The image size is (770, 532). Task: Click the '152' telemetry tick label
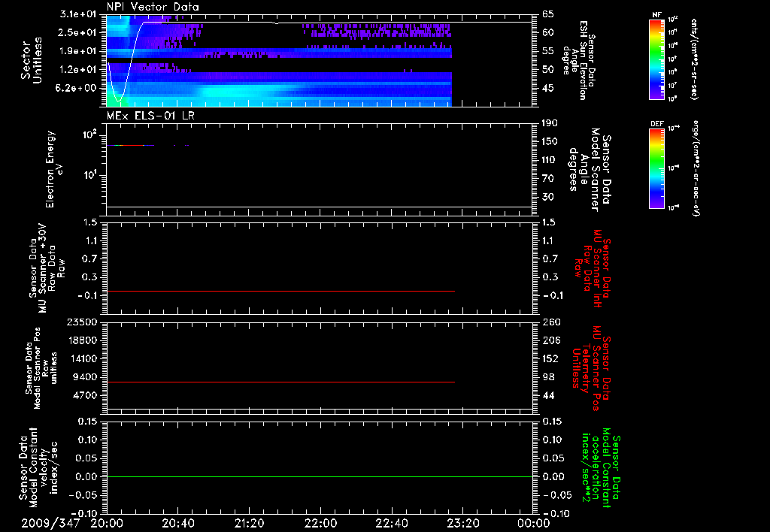click(x=551, y=358)
